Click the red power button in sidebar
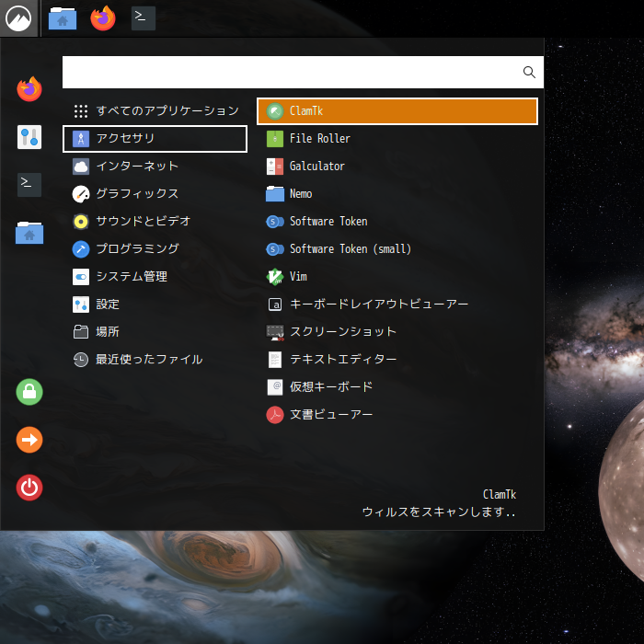This screenshot has width=644, height=644. (x=29, y=488)
